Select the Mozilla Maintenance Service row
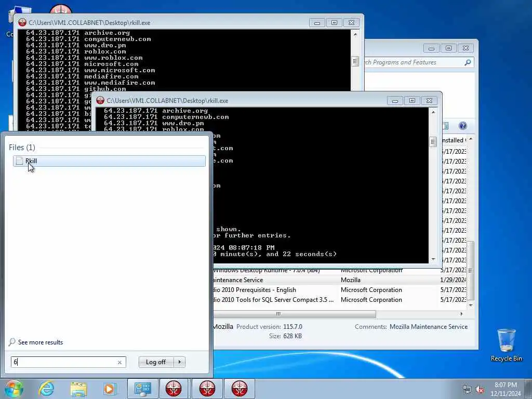532x399 pixels. pos(340,280)
